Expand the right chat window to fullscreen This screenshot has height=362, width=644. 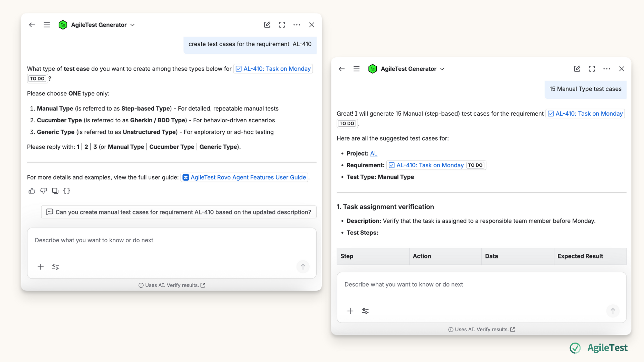pyautogui.click(x=592, y=69)
